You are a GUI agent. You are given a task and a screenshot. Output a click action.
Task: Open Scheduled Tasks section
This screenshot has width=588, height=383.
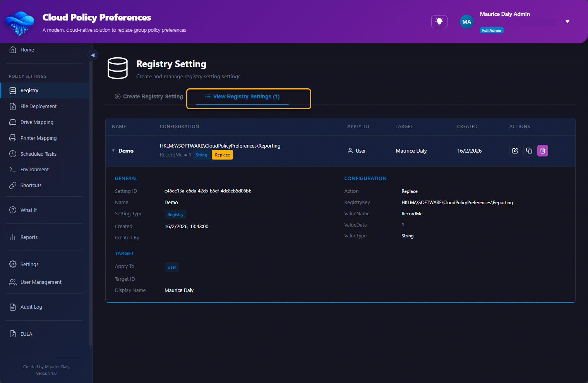coord(38,154)
